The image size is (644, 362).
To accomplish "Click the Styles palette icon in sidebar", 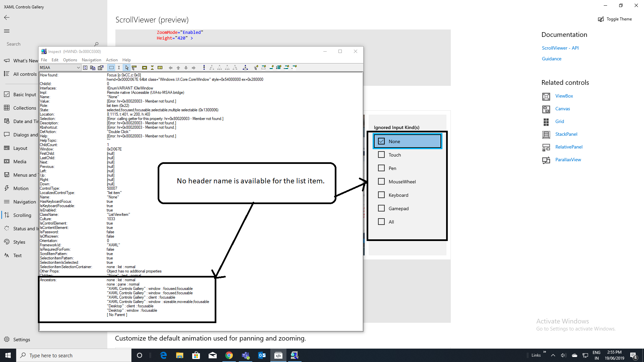I will (7, 242).
